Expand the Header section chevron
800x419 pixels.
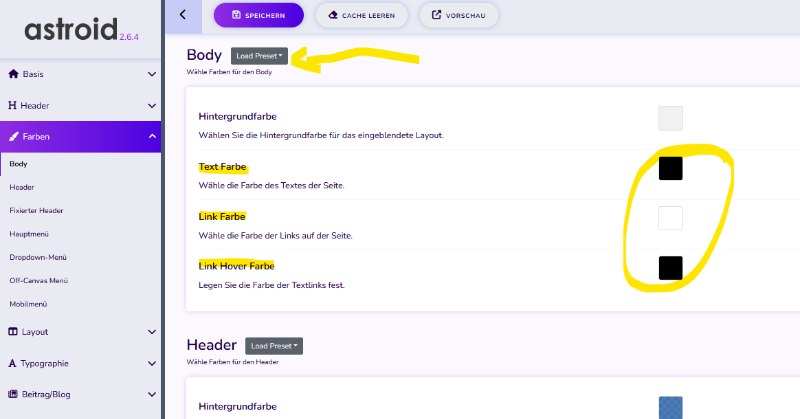[152, 106]
